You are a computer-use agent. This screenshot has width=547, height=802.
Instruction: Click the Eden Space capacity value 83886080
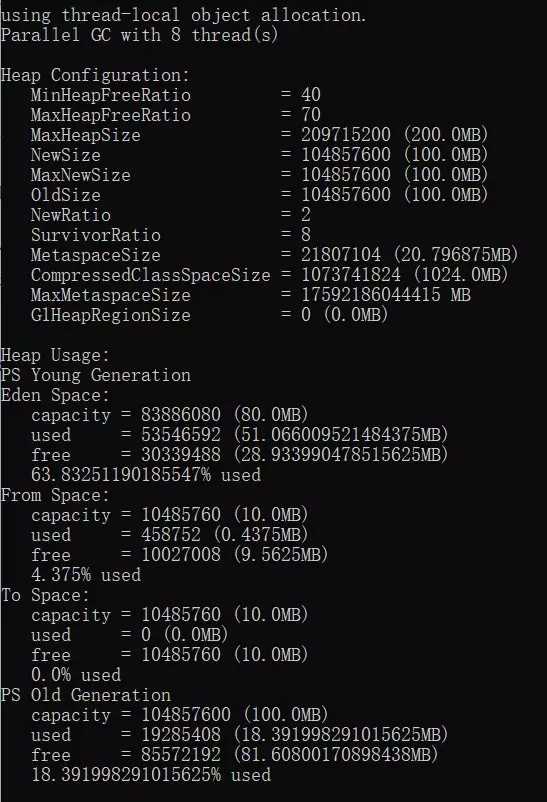pyautogui.click(x=181, y=415)
